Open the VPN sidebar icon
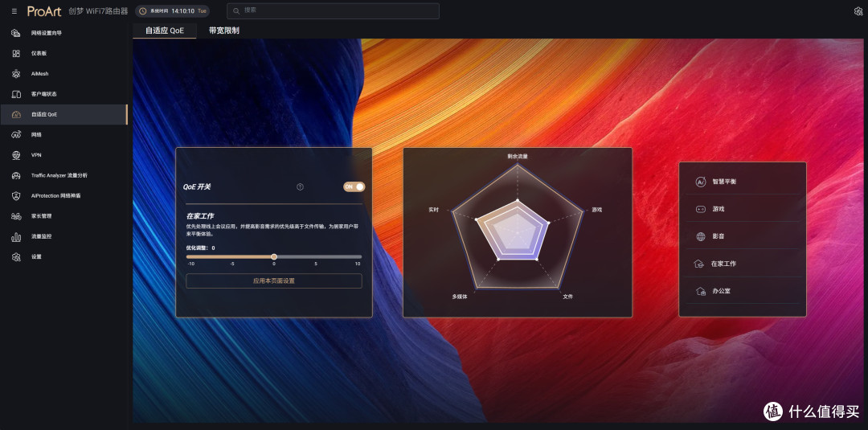868x430 pixels. 16,155
